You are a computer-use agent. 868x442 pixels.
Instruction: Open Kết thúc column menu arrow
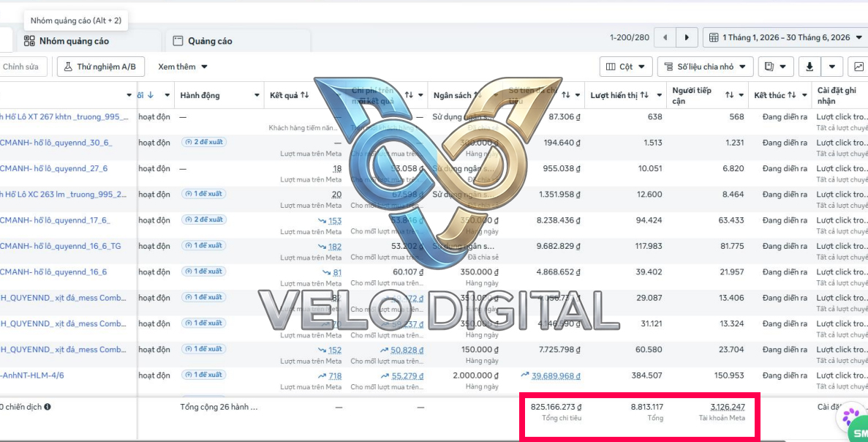804,95
